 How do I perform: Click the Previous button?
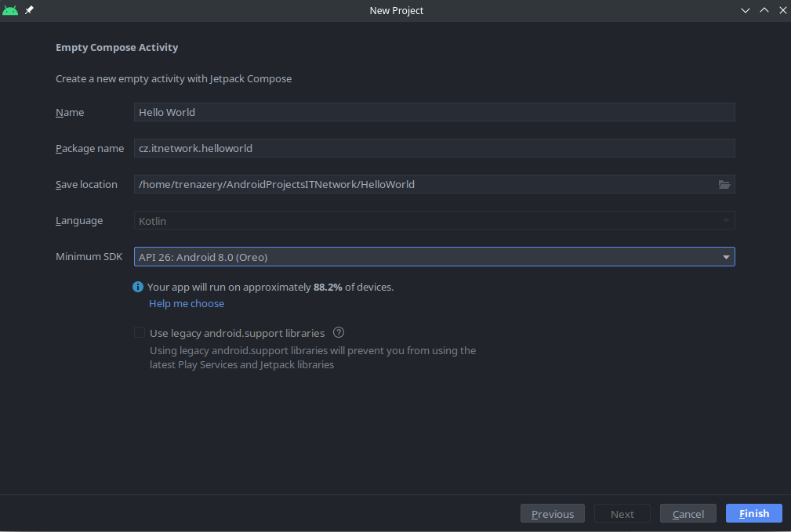(x=552, y=513)
